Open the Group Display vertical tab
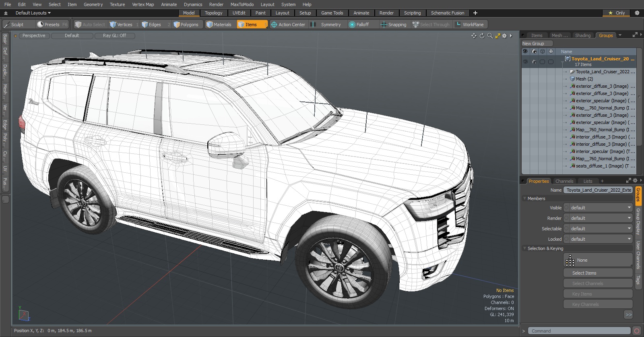Image resolution: width=644 pixels, height=337 pixels. click(638, 222)
